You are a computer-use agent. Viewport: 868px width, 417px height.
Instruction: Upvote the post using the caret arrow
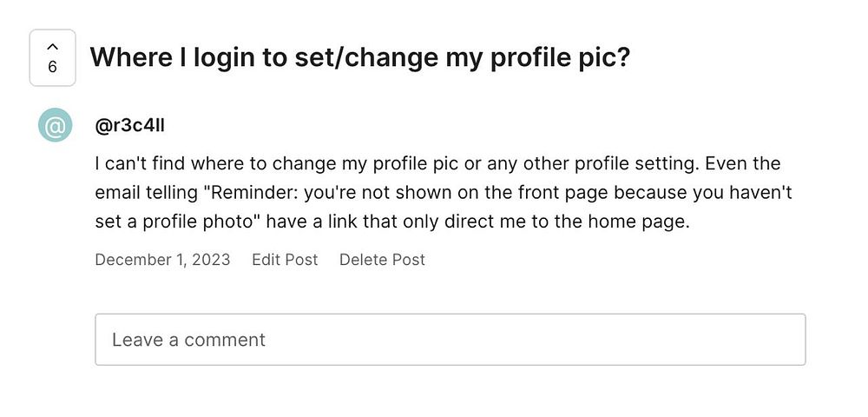(52, 46)
